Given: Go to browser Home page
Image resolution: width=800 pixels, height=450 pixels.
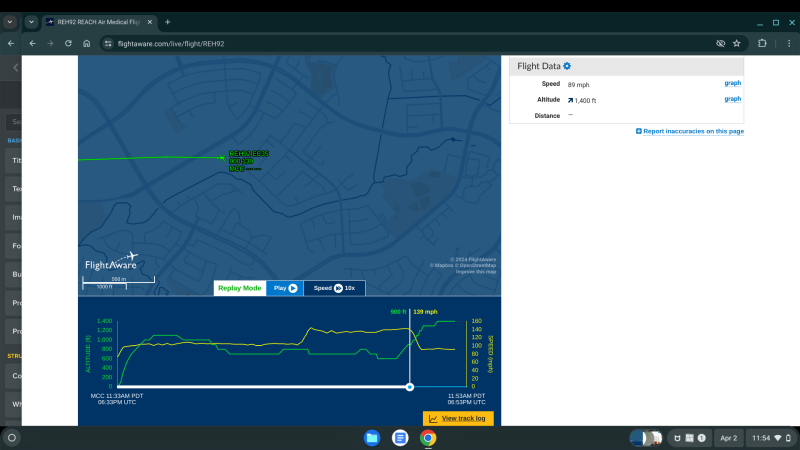Looking at the screenshot, I should (x=87, y=44).
